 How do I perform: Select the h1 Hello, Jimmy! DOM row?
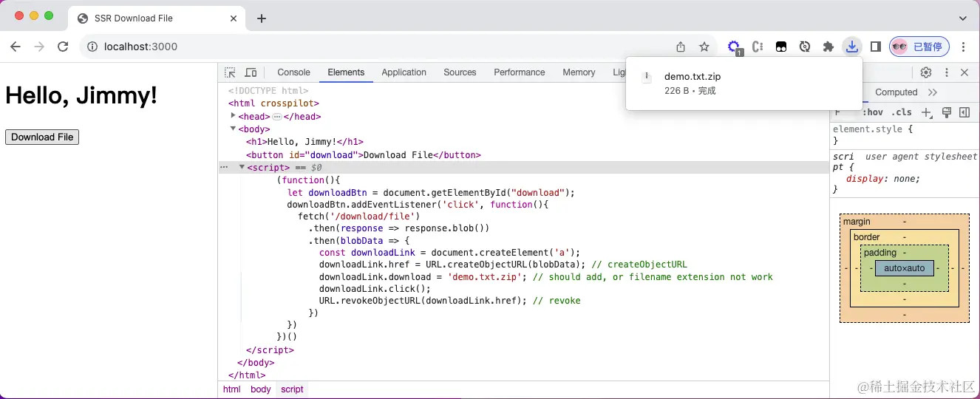[x=304, y=142]
